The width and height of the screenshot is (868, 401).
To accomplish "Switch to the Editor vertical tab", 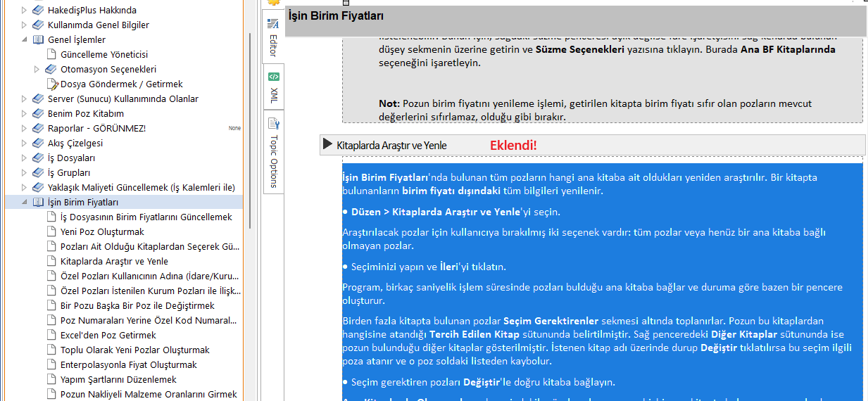I will [x=273, y=38].
